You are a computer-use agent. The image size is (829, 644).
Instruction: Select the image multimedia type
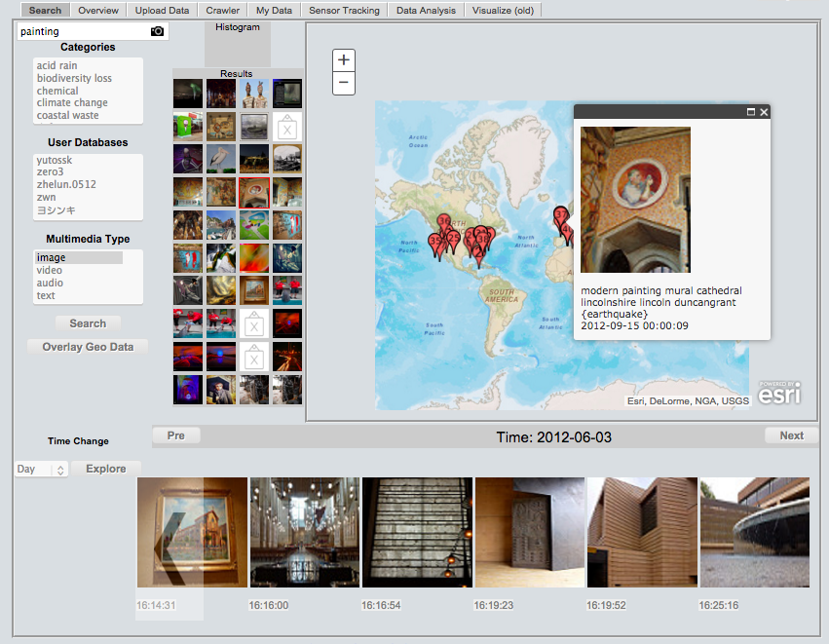(52, 258)
